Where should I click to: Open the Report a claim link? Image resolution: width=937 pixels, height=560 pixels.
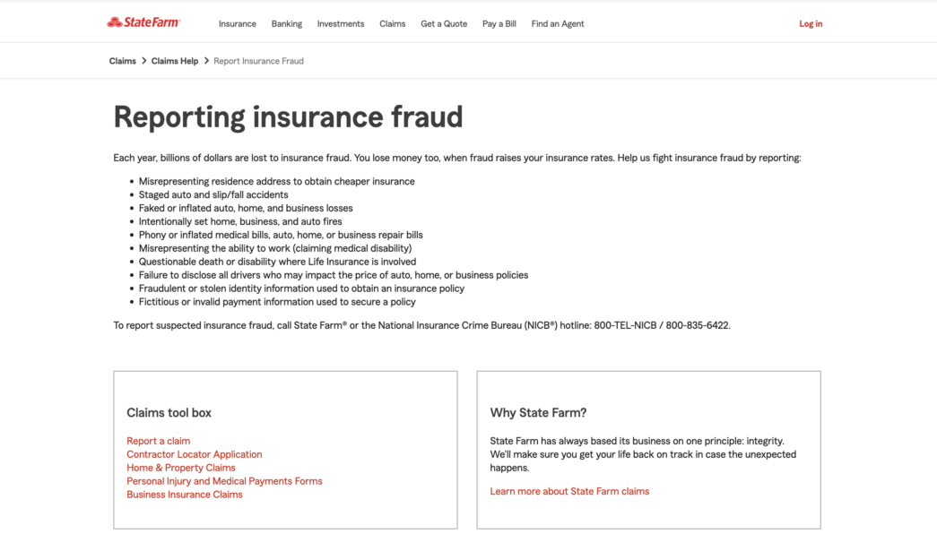point(159,441)
